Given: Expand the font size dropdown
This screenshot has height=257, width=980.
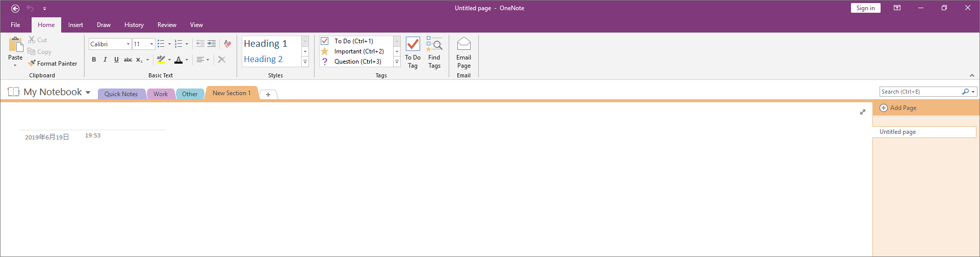Looking at the screenshot, I should 151,44.
